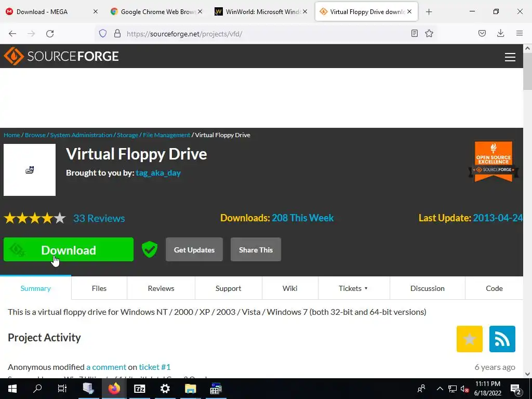
Task: Switch to the Files tab
Action: [x=99, y=288]
